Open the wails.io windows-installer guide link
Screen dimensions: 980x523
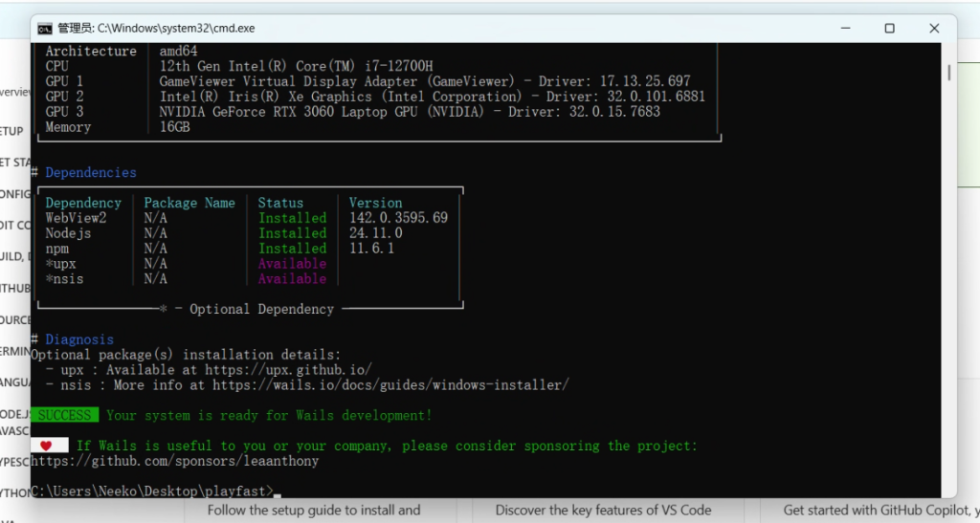tap(390, 385)
